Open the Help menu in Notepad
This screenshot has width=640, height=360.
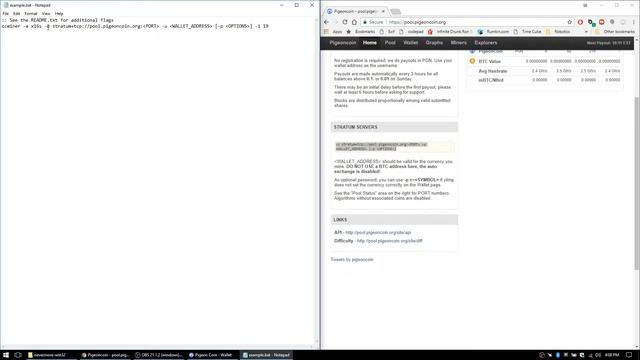(59, 13)
